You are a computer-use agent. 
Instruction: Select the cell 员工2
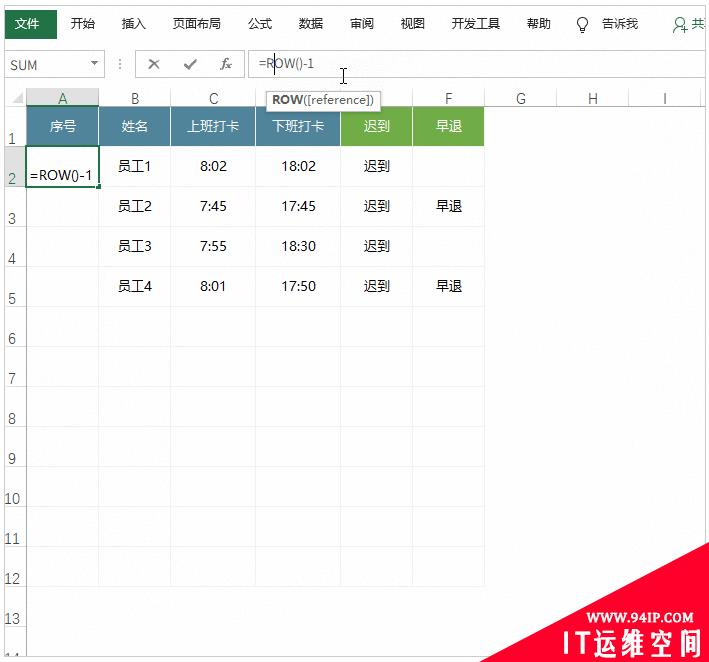pyautogui.click(x=135, y=207)
